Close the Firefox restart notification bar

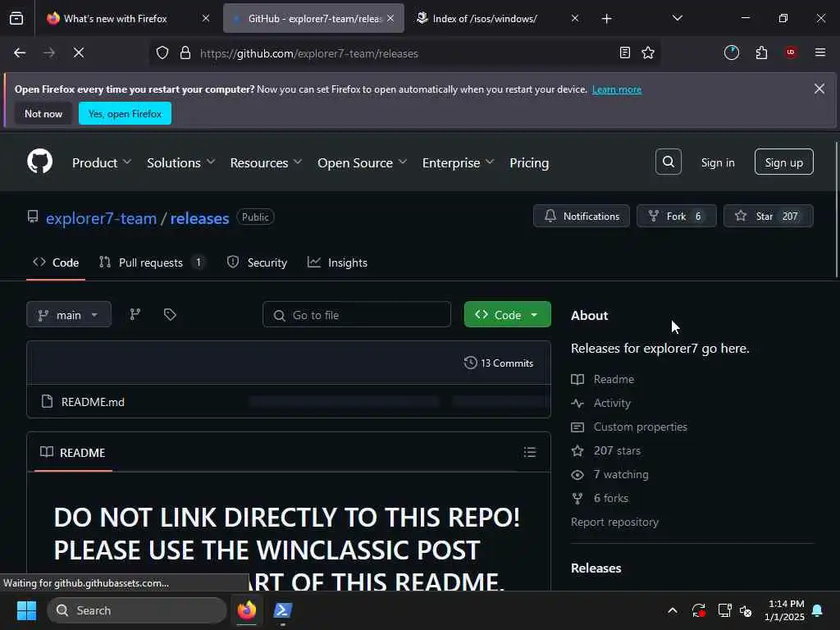[x=819, y=89]
